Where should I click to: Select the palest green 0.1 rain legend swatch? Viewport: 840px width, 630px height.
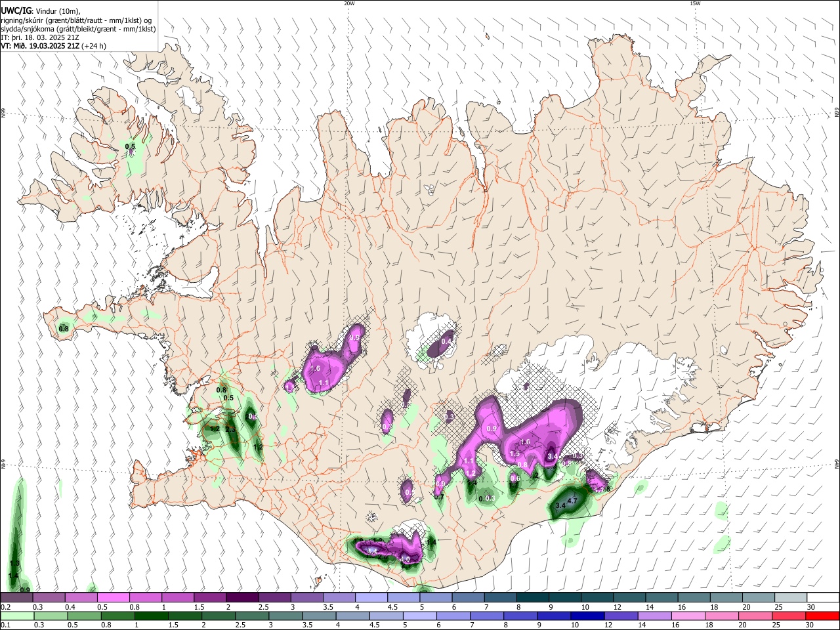[17, 616]
